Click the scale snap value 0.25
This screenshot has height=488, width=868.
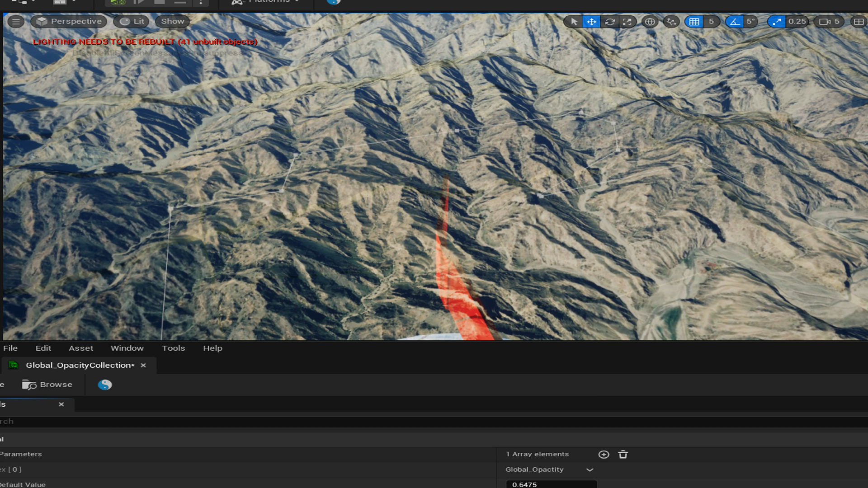(797, 21)
